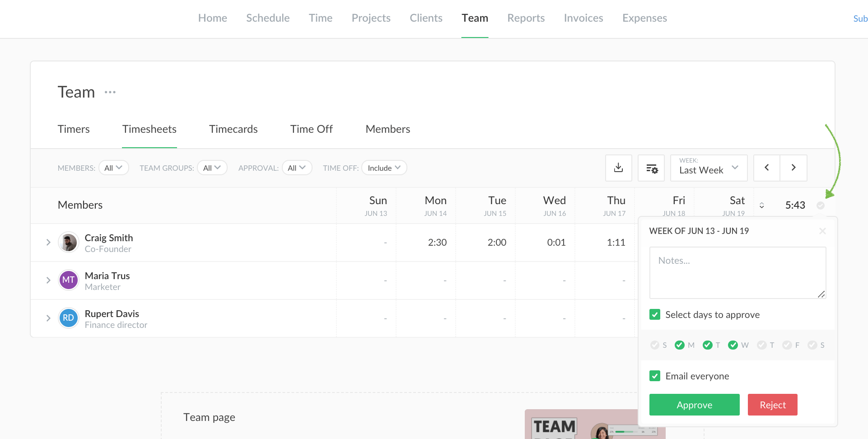Close the week approval popup
This screenshot has height=439, width=868.
822,231
